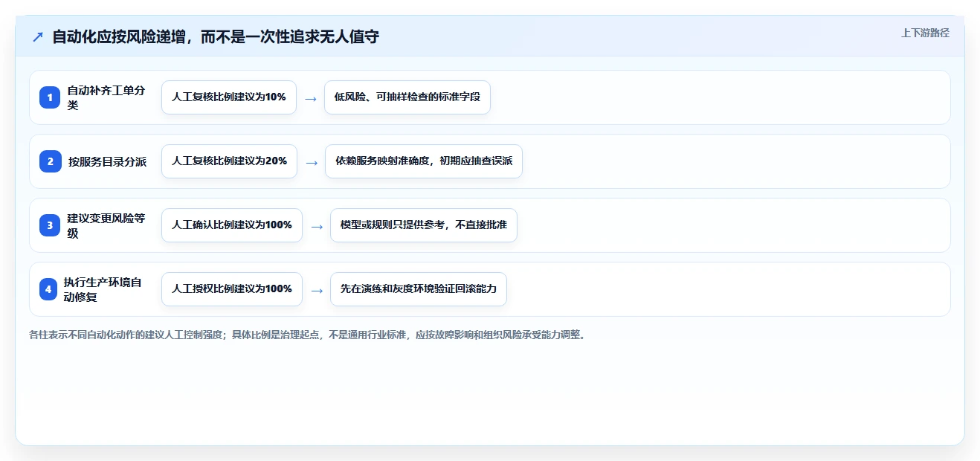Click the 上下游路径 label in the header

(x=925, y=33)
